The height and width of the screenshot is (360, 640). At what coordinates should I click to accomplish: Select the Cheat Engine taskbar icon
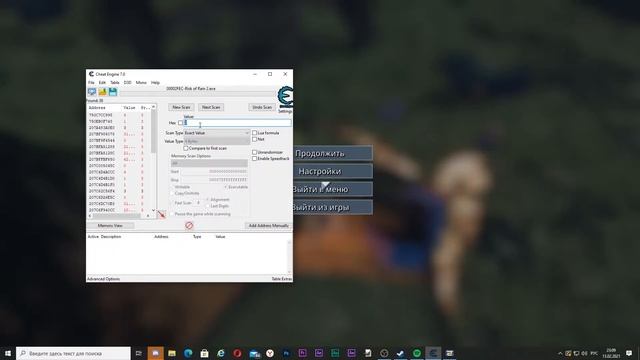(433, 353)
